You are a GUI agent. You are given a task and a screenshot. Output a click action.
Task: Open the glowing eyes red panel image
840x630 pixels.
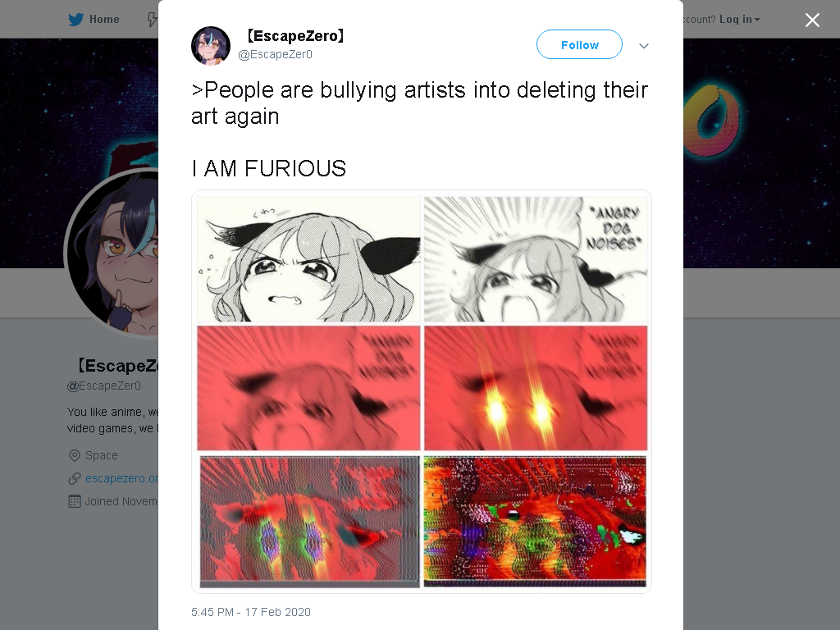536,388
